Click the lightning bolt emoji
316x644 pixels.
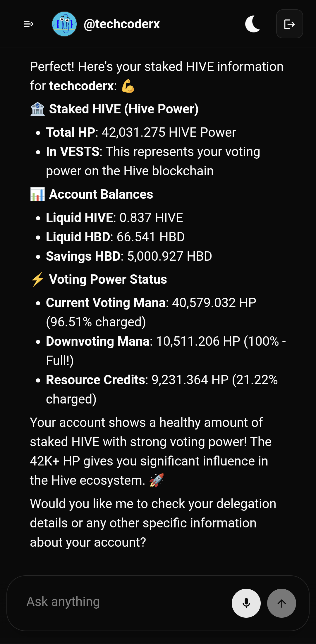pos(38,279)
